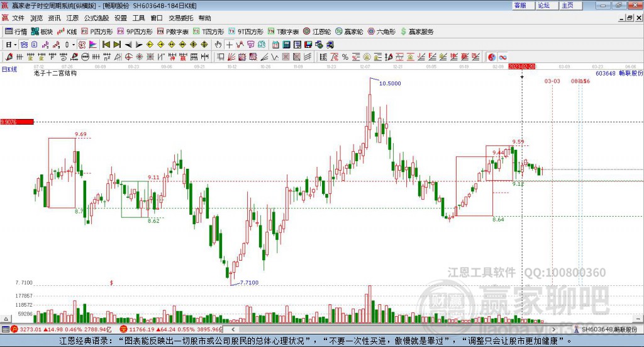
Task: Click the 603648 畅联股份 stock code label
Action: [619, 73]
